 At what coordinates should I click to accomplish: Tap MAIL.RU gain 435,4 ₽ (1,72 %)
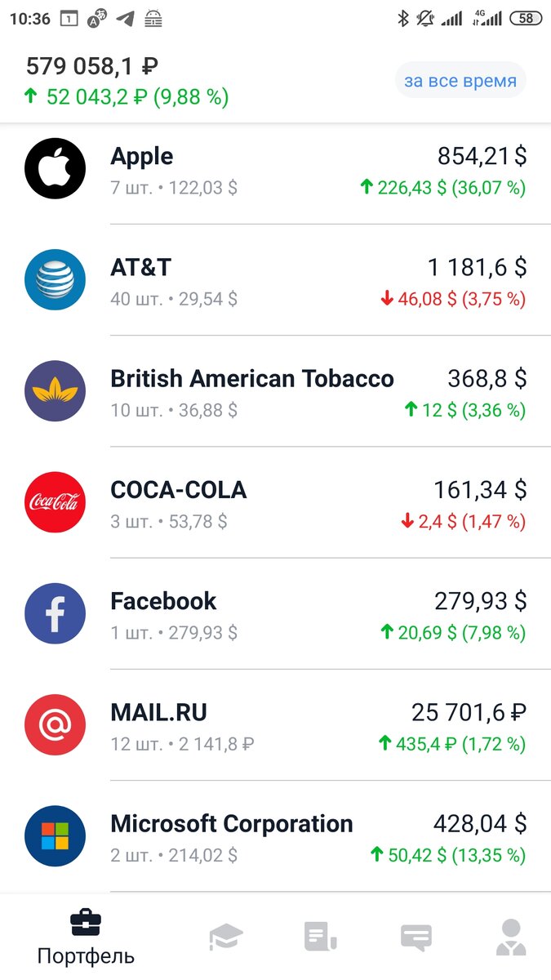(x=452, y=744)
